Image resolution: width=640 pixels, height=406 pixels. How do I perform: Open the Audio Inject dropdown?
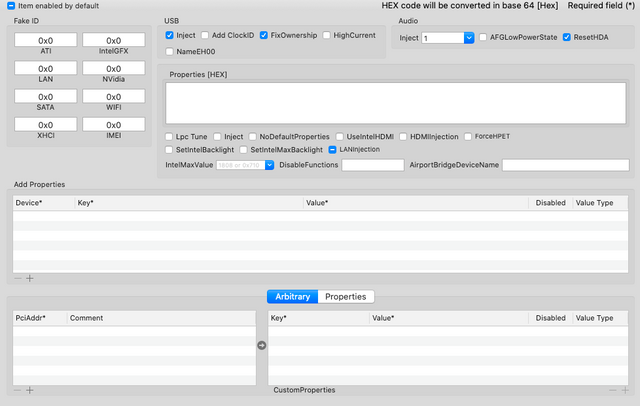(469, 38)
